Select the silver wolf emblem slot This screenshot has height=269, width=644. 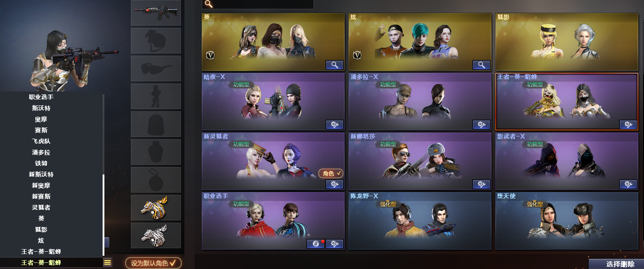(x=156, y=235)
